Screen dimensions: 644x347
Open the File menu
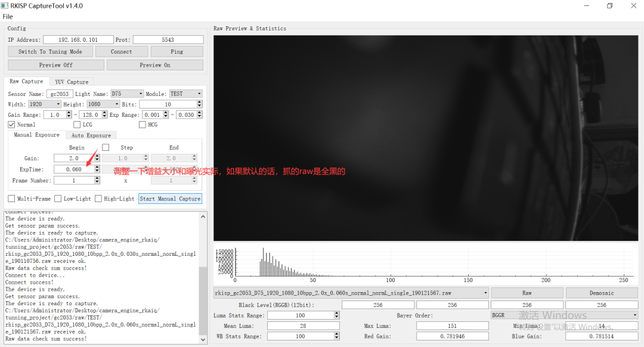coord(8,16)
